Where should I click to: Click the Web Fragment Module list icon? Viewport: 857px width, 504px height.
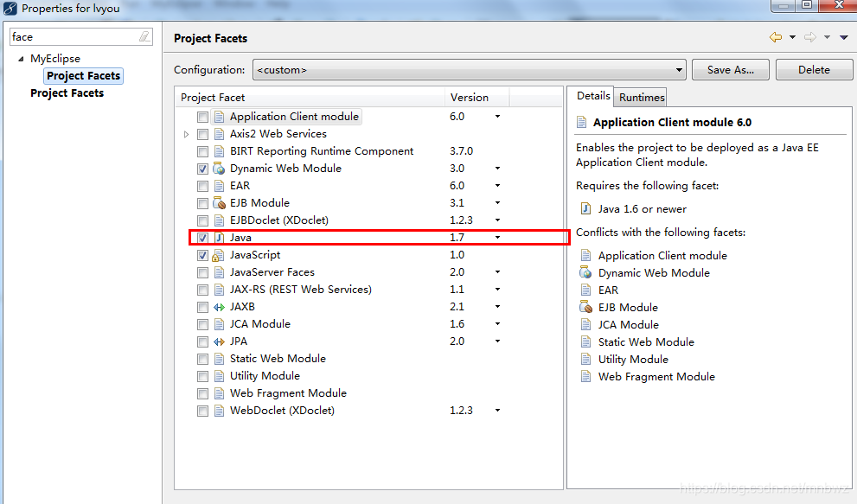219,393
